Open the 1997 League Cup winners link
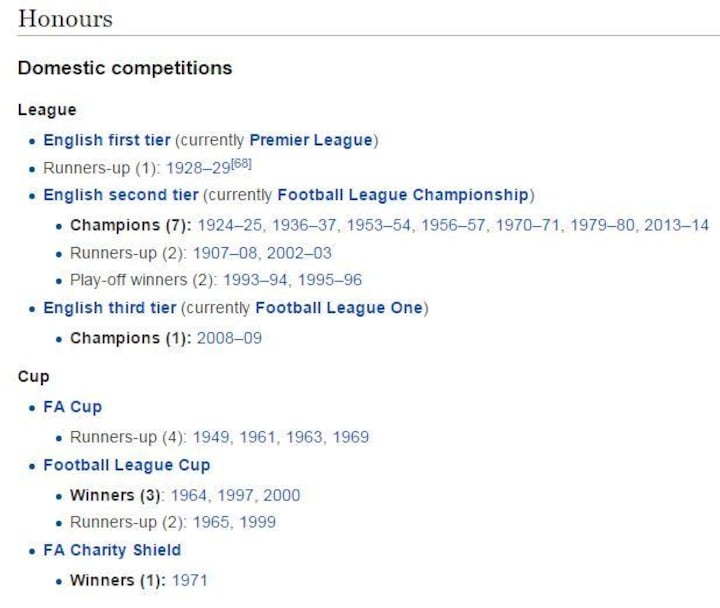720x608 pixels. click(236, 495)
